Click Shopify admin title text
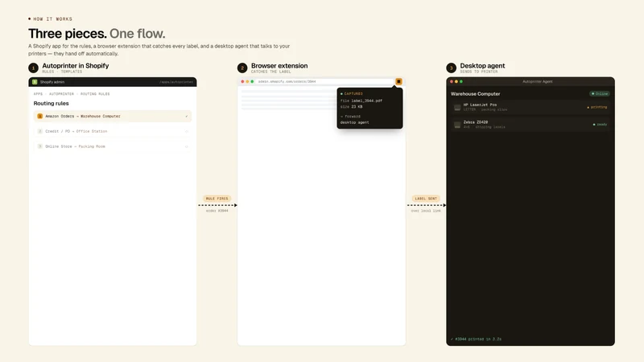 tap(52, 82)
